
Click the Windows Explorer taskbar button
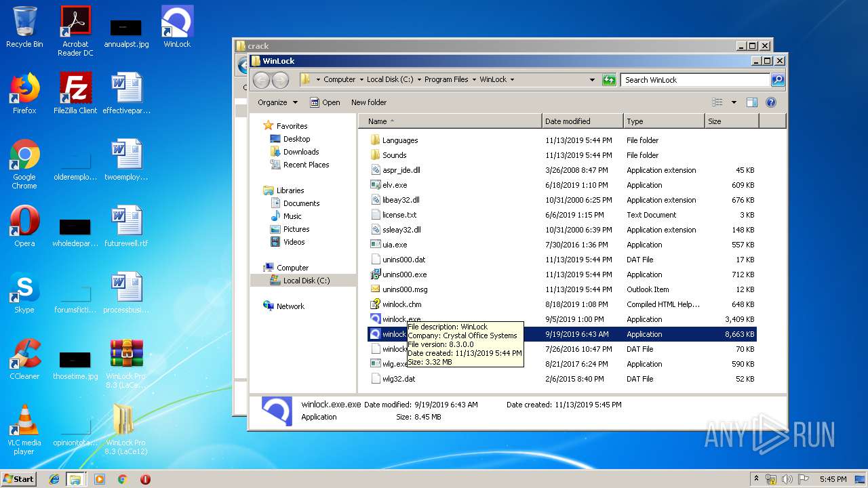[x=75, y=479]
